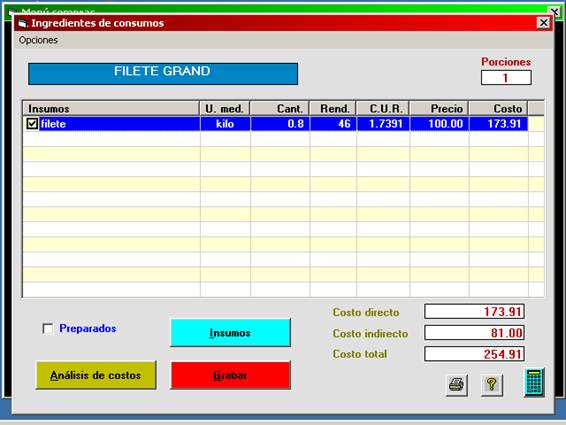Open help with the question mark icon
This screenshot has height=425, width=566.
point(492,385)
